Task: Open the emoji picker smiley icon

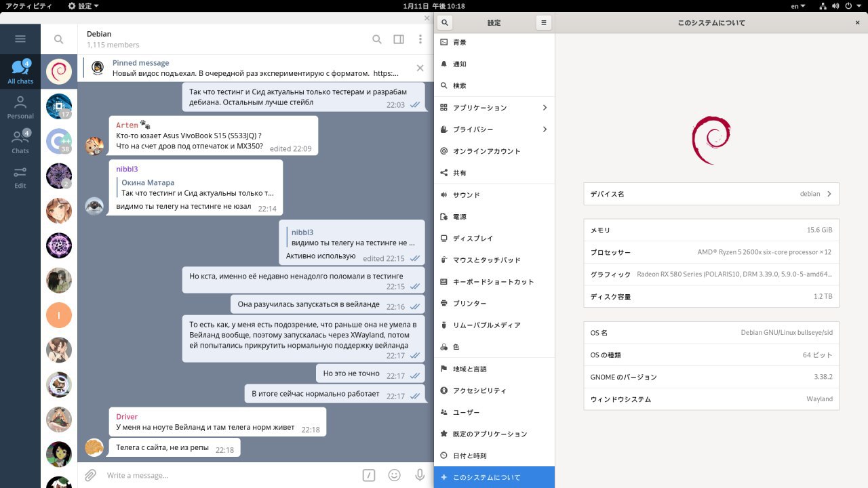Action: (x=394, y=475)
